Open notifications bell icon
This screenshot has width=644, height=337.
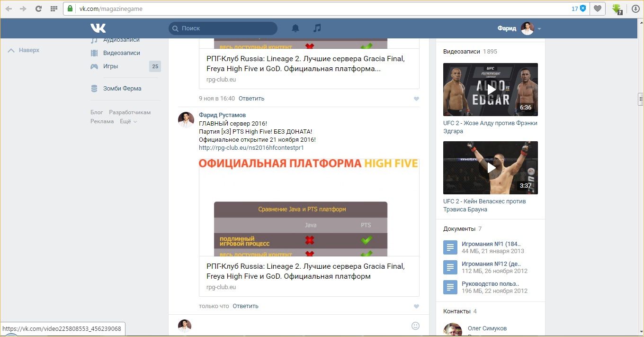pos(295,28)
